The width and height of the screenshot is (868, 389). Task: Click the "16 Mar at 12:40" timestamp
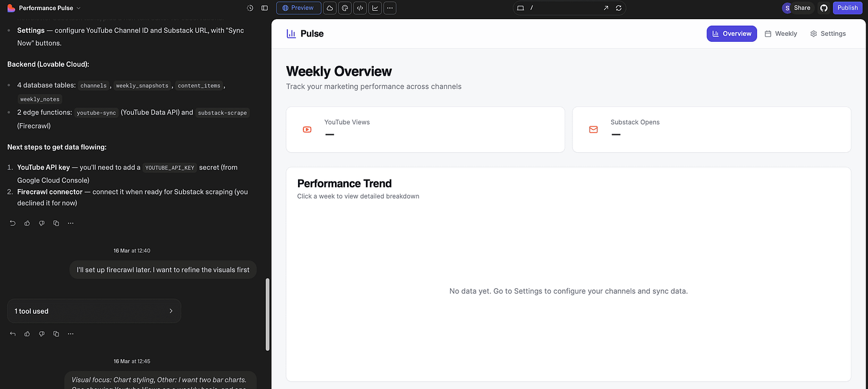tap(132, 251)
